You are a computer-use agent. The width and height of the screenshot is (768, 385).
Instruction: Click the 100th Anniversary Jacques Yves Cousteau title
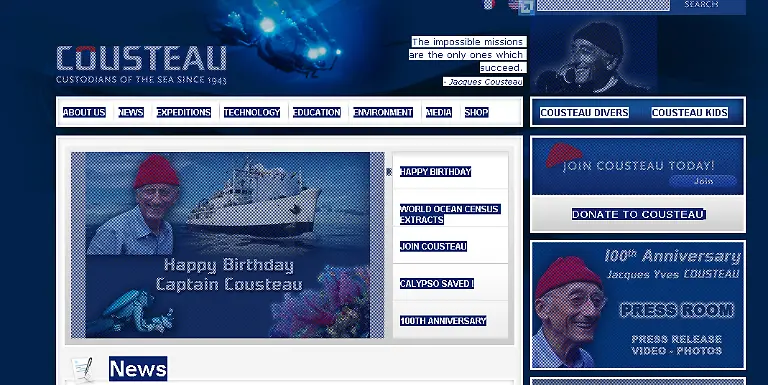click(673, 264)
